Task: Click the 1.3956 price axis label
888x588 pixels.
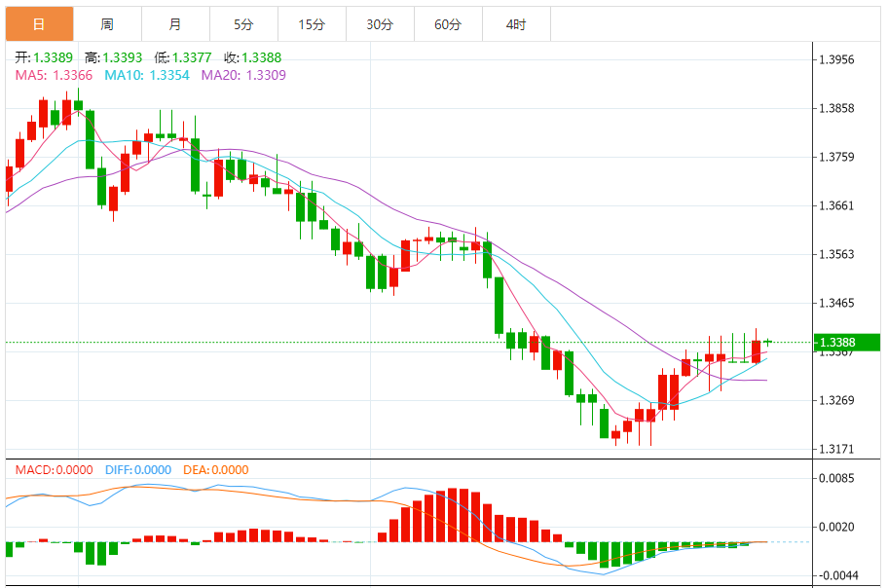Action: point(836,60)
